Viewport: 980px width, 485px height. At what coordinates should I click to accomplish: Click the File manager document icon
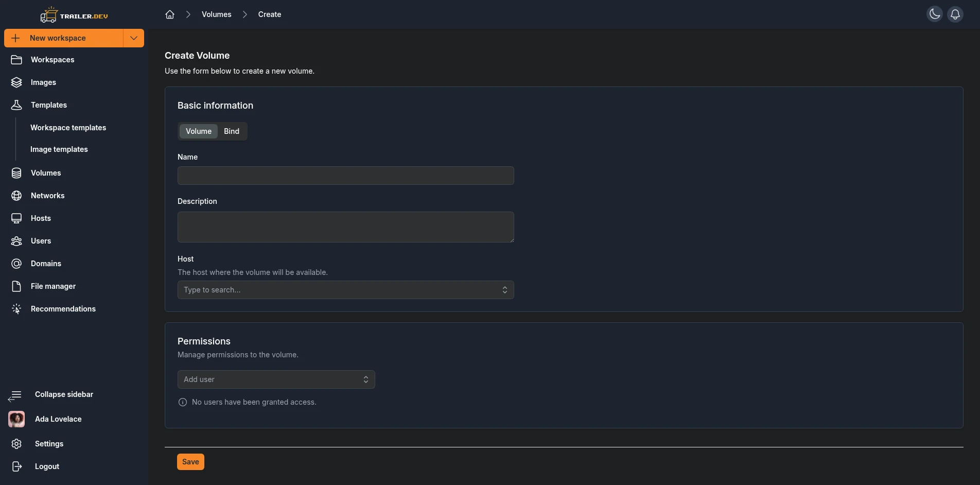(16, 286)
